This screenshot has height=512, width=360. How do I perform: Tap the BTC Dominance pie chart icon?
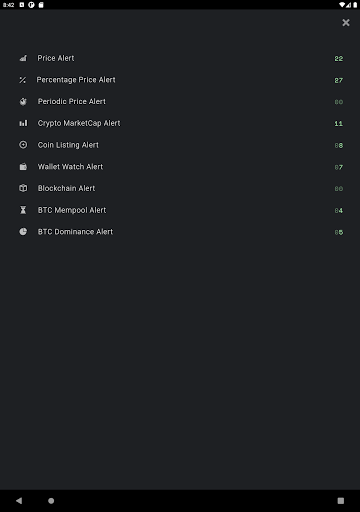pos(23,232)
